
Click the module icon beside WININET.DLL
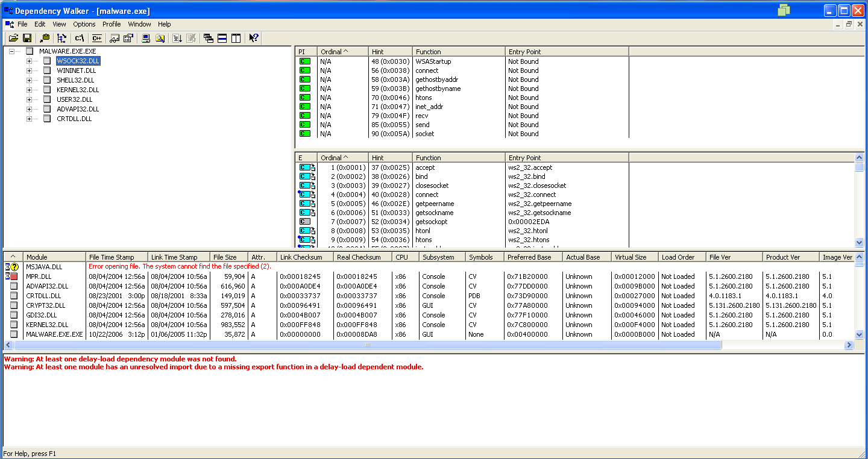[x=47, y=70]
